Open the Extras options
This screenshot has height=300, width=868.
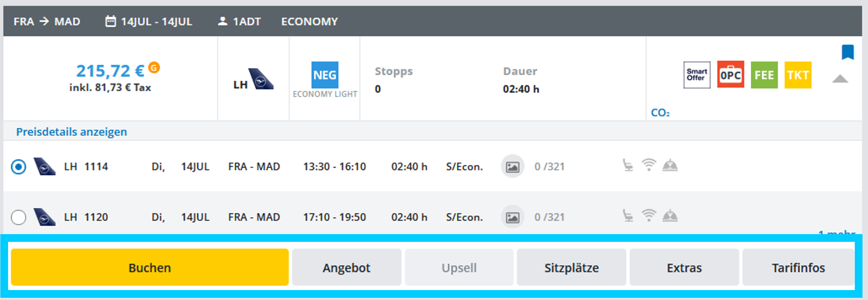(x=684, y=268)
